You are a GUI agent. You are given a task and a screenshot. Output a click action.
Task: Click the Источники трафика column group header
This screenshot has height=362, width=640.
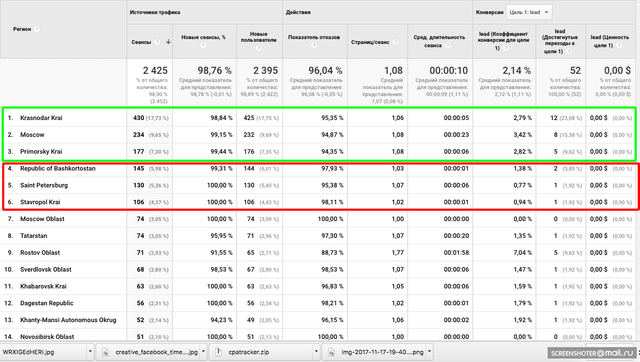[x=155, y=12]
